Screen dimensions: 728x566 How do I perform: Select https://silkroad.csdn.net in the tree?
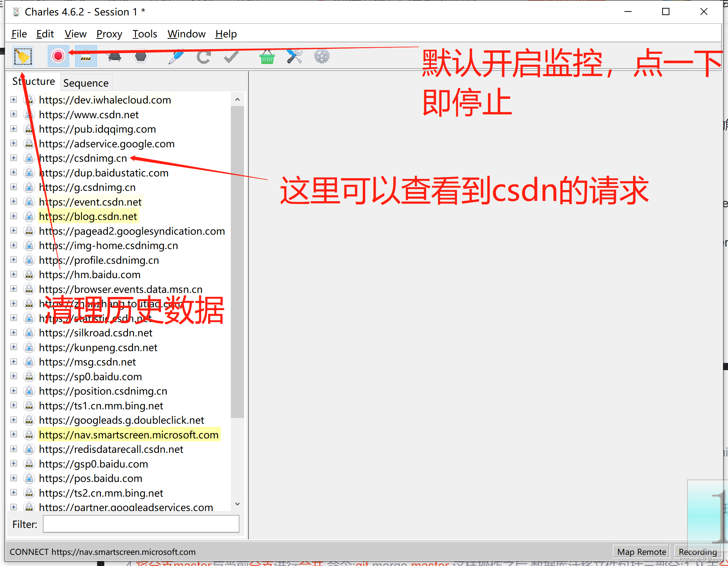[96, 333]
